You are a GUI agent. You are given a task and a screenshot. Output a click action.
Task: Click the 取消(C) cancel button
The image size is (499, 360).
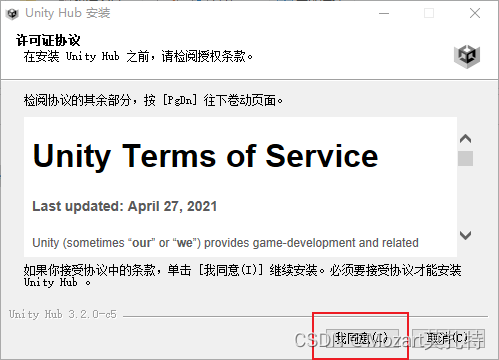[448, 339]
